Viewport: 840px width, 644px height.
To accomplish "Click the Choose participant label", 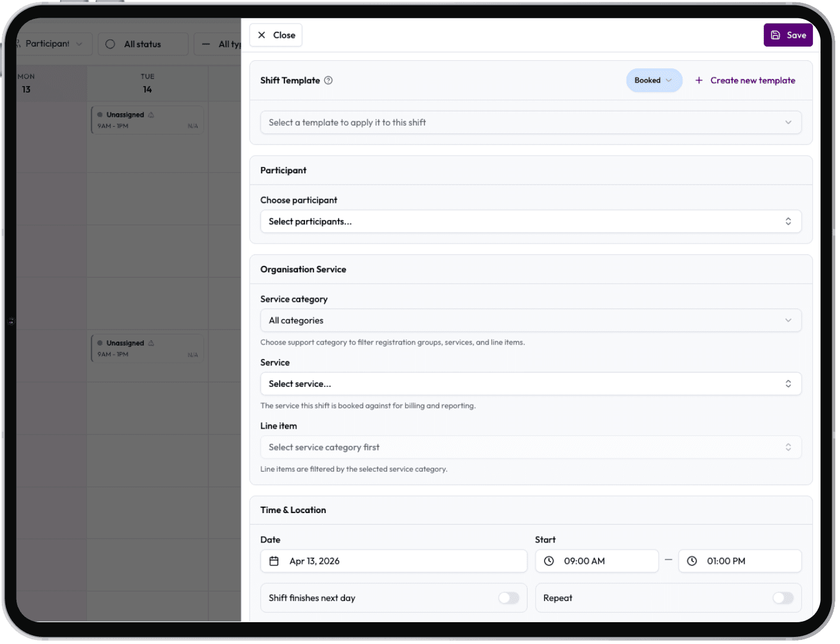I will (x=299, y=201).
